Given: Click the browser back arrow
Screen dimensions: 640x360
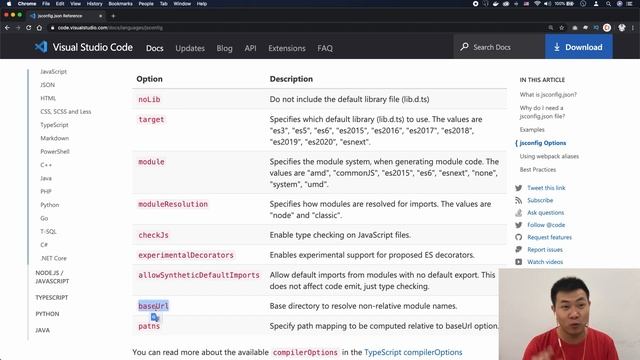Looking at the screenshot, I should tap(7, 28).
